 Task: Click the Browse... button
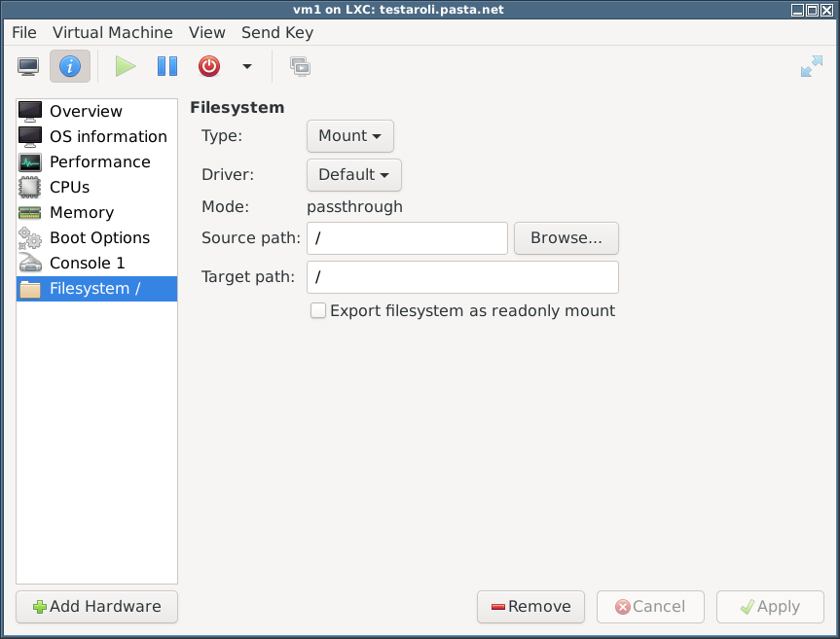tap(566, 238)
